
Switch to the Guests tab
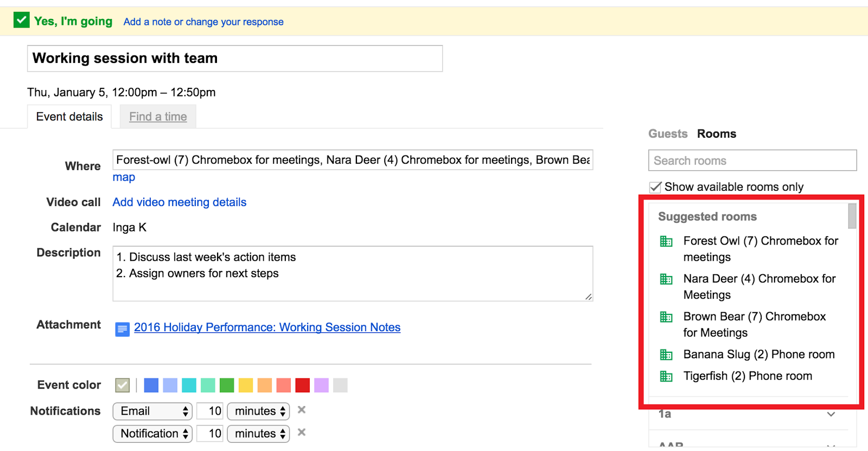tap(668, 134)
